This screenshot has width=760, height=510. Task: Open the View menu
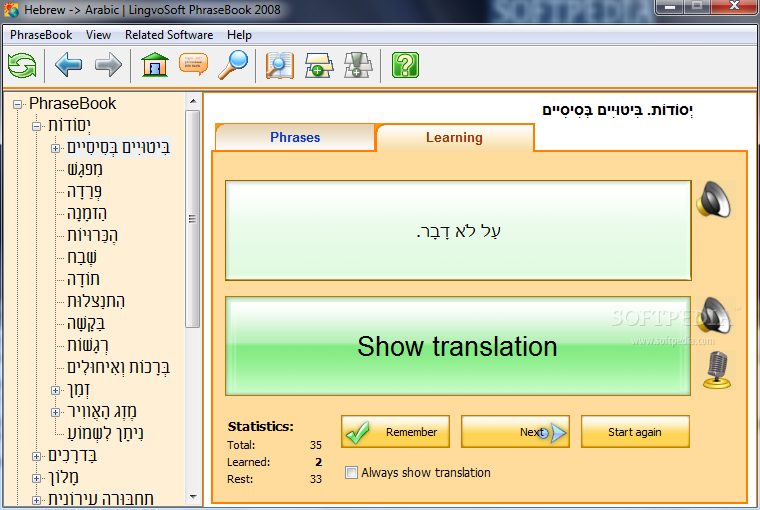coord(98,35)
